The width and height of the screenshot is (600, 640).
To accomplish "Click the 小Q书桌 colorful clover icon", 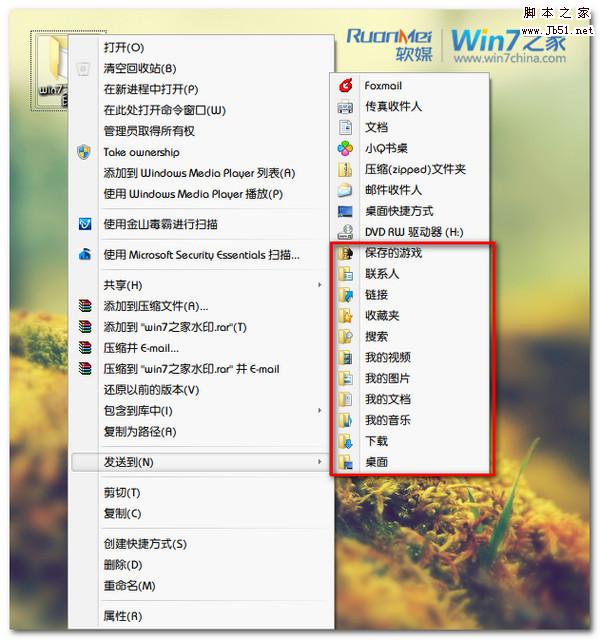I will tap(345, 148).
